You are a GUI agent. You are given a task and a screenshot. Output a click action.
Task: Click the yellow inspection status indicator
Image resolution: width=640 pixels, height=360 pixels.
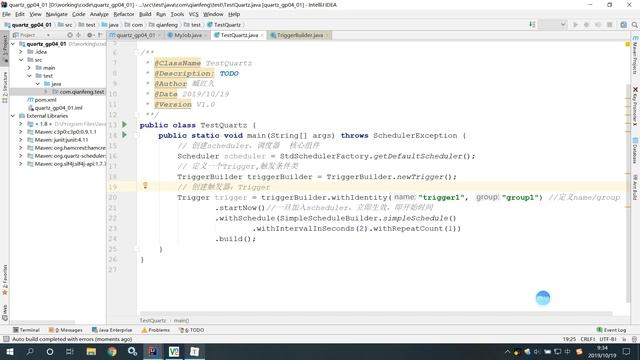628,44
